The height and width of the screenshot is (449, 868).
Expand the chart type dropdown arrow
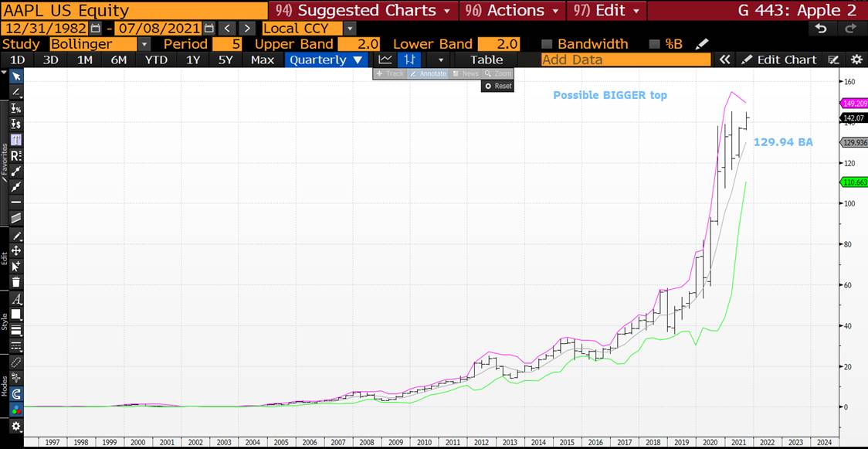pyautogui.click(x=441, y=60)
